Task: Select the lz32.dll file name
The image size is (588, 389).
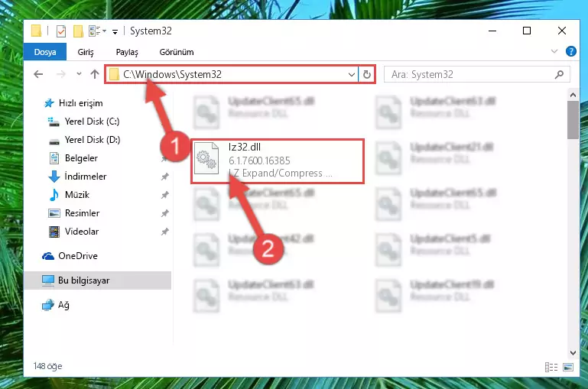Action: point(244,147)
